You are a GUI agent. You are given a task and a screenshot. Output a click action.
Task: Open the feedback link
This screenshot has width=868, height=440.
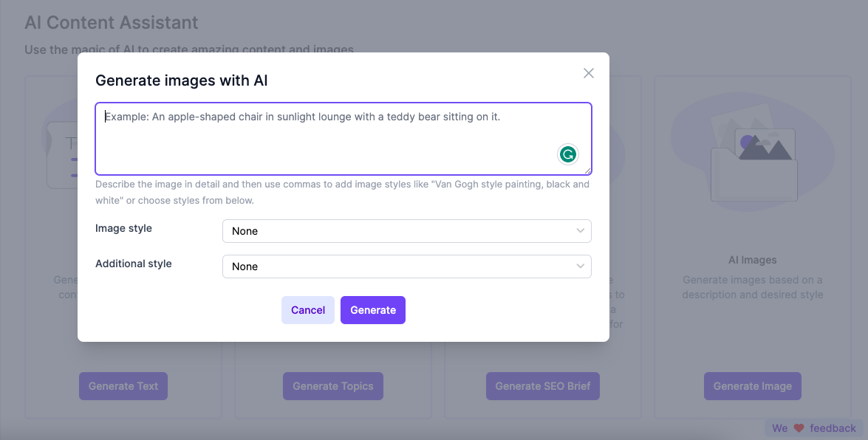click(833, 428)
